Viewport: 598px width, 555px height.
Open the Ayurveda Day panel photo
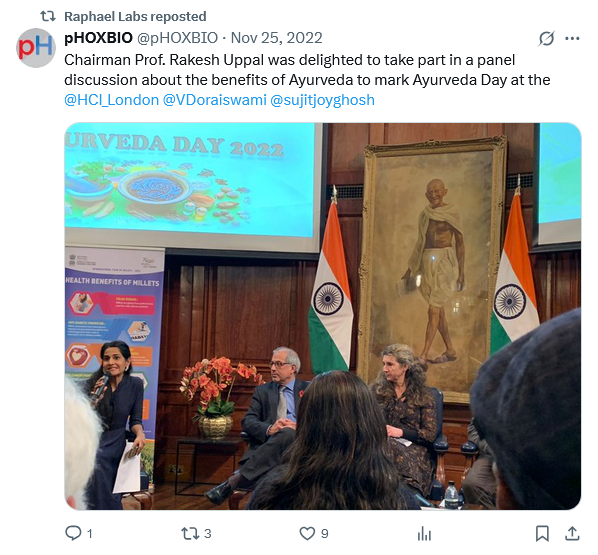tap(323, 316)
